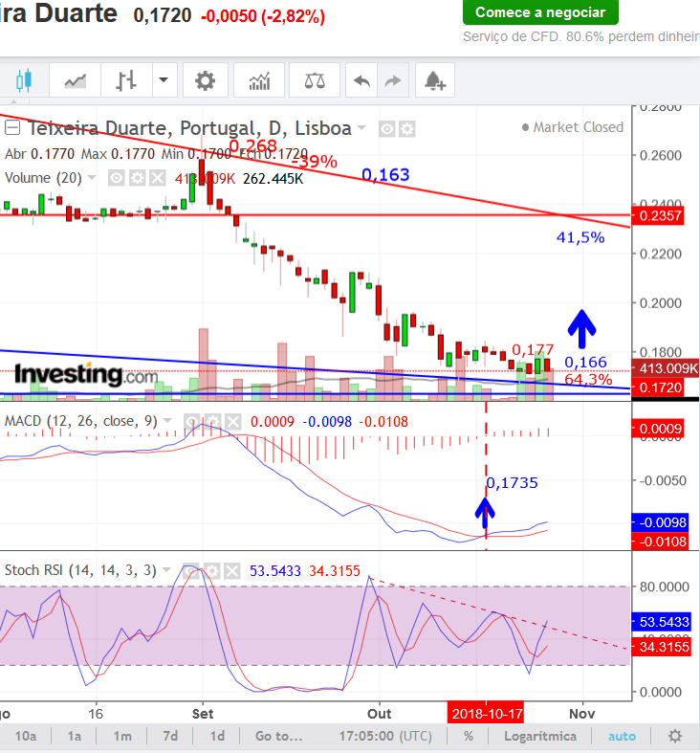Toggle main series visibility eye
700x753 pixels.
(387, 129)
